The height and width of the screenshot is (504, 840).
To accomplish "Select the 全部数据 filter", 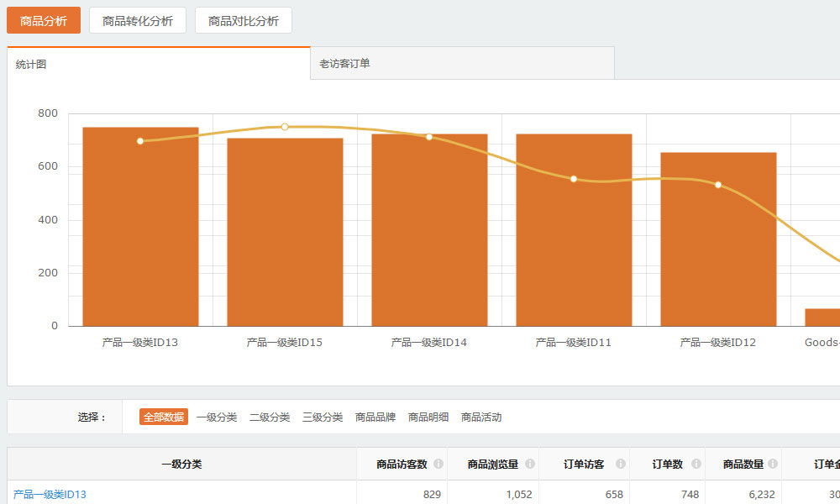I will (x=164, y=417).
